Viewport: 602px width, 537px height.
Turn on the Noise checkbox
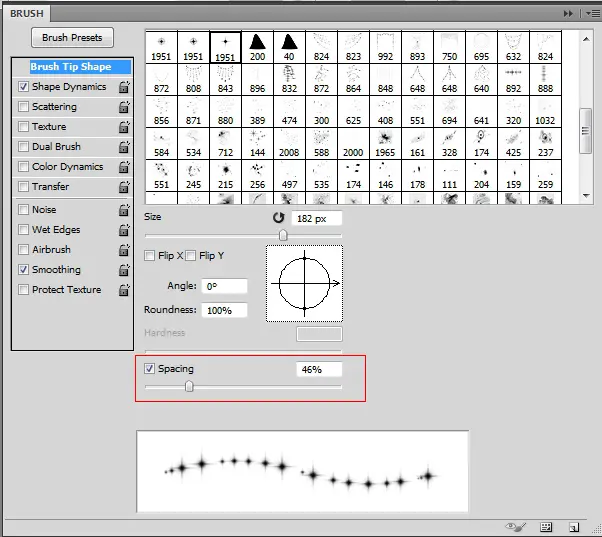[x=23, y=210]
